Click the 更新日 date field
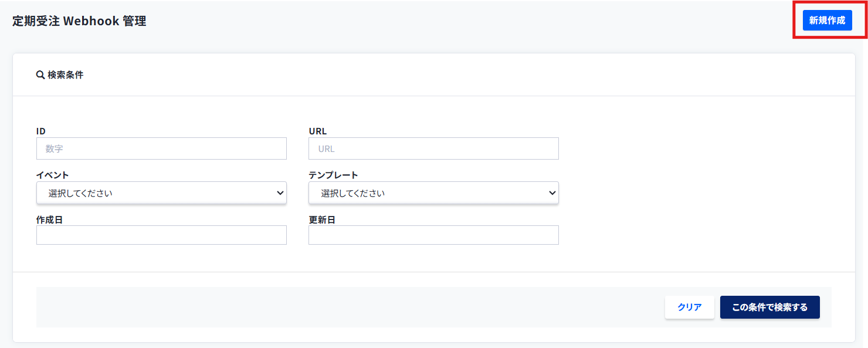This screenshot has width=868, height=348. 433,235
